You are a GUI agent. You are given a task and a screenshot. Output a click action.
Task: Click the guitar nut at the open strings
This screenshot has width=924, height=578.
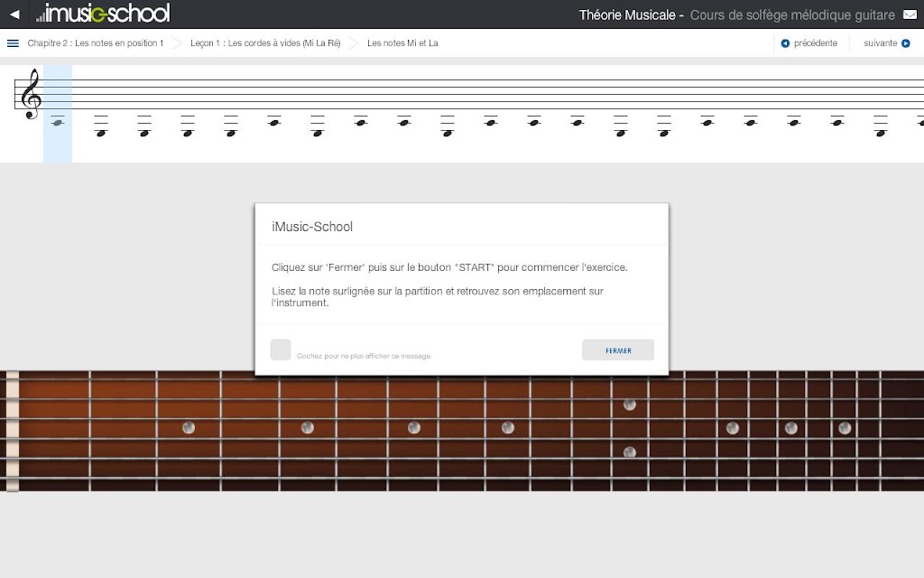pos(13,431)
